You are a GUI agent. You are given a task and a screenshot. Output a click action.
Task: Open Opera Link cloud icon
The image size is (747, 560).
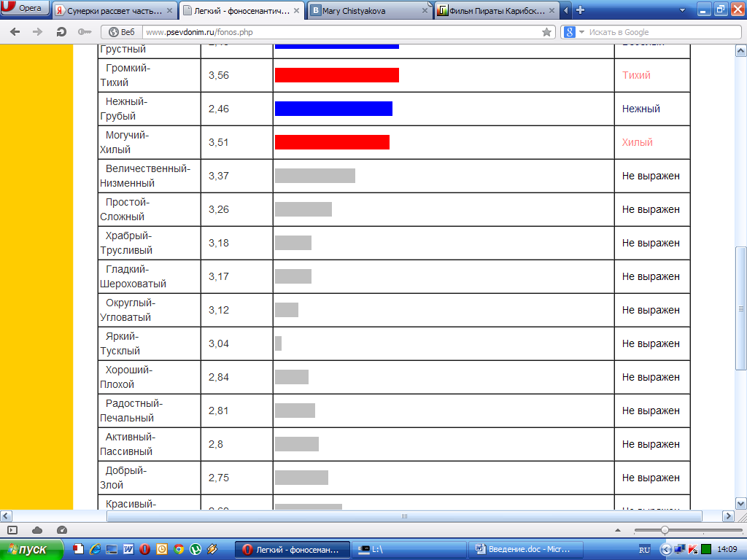click(x=36, y=530)
